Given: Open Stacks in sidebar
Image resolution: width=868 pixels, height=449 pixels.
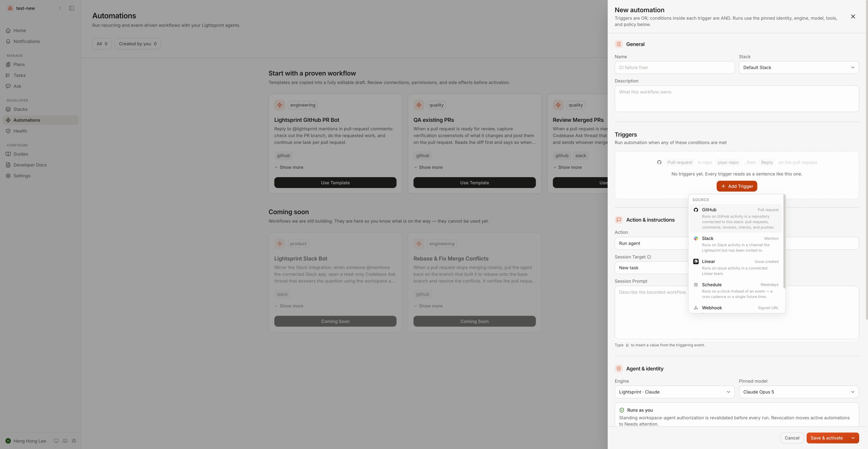Looking at the screenshot, I should [40, 109].
